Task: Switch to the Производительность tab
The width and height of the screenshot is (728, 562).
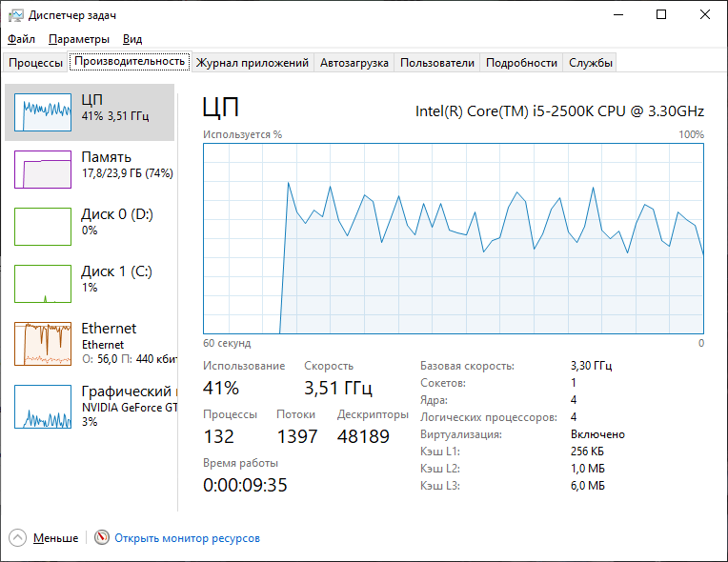Action: 130,61
